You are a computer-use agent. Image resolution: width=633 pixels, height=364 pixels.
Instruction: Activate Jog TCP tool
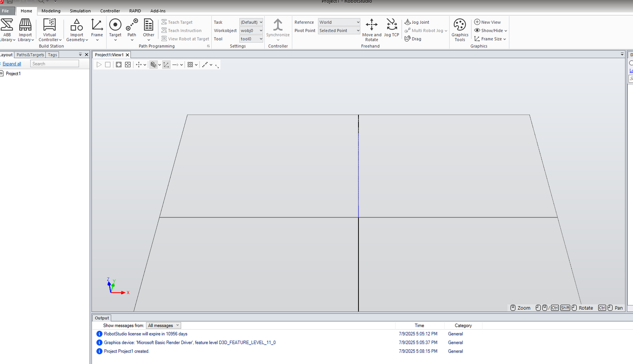click(x=392, y=28)
